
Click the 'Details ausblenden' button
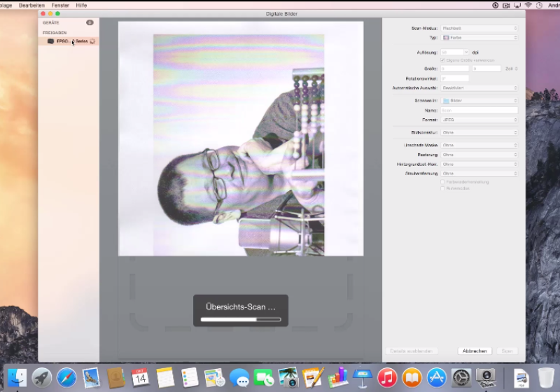pos(413,351)
